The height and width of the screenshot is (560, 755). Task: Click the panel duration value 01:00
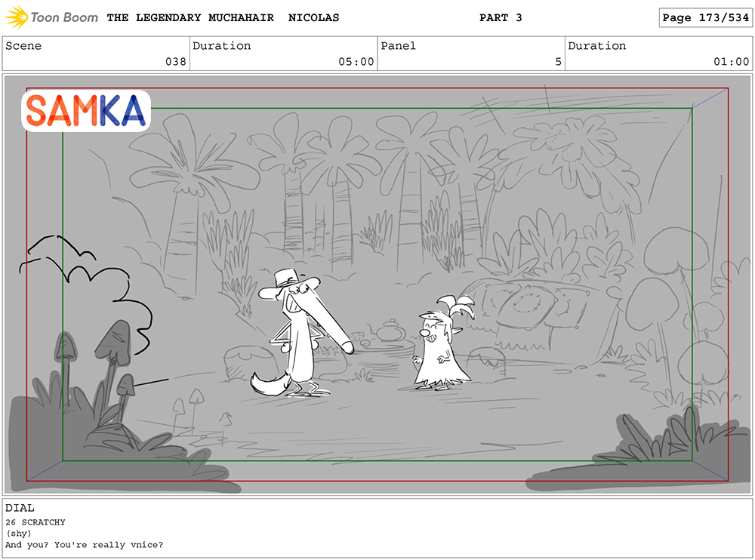point(732,62)
